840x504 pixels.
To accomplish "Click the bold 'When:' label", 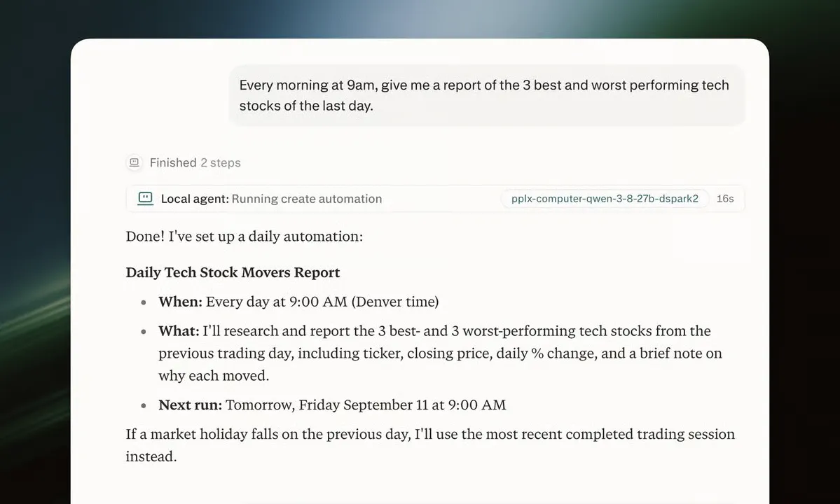I will pyautogui.click(x=181, y=302).
